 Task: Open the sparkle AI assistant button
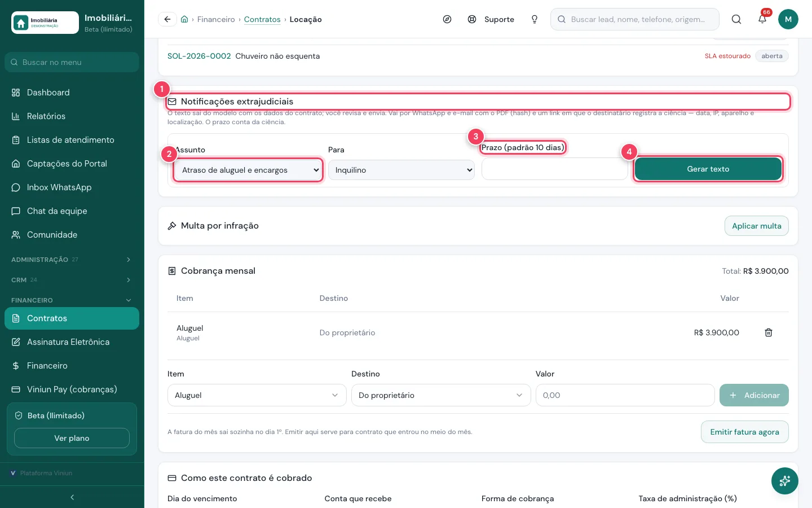(785, 481)
